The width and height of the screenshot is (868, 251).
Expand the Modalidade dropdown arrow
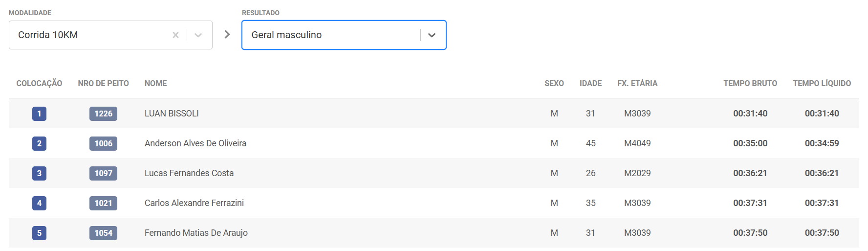(198, 35)
